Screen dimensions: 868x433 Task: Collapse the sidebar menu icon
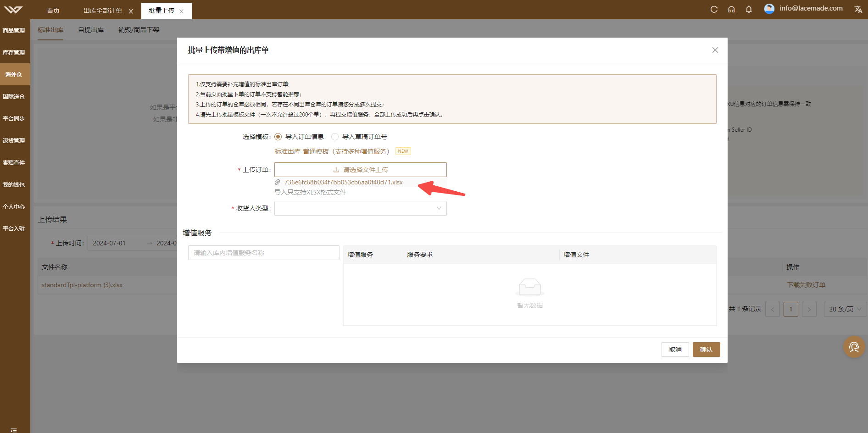(14, 430)
